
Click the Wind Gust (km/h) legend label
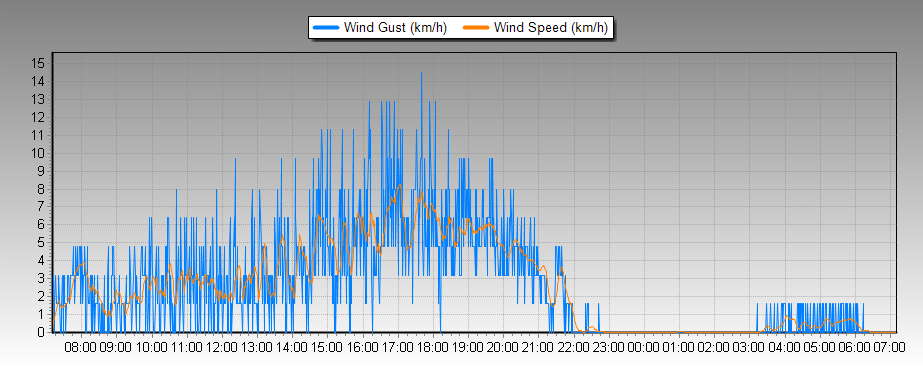(395, 27)
